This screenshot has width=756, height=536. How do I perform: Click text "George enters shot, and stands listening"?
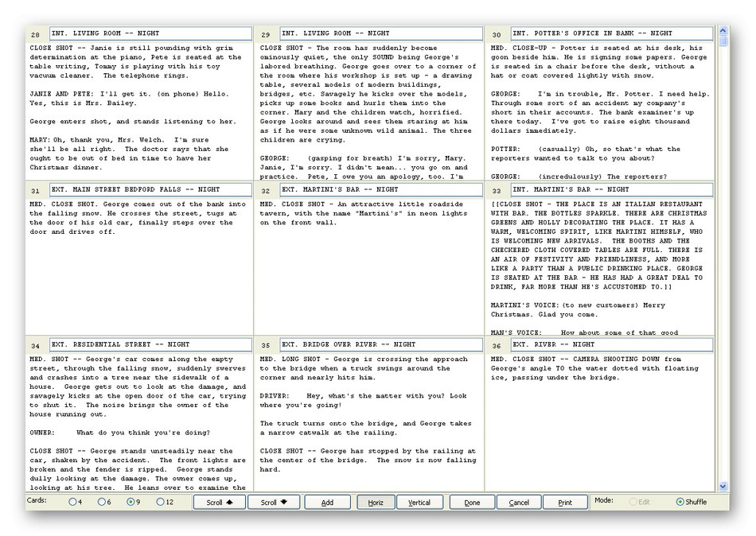click(x=133, y=122)
